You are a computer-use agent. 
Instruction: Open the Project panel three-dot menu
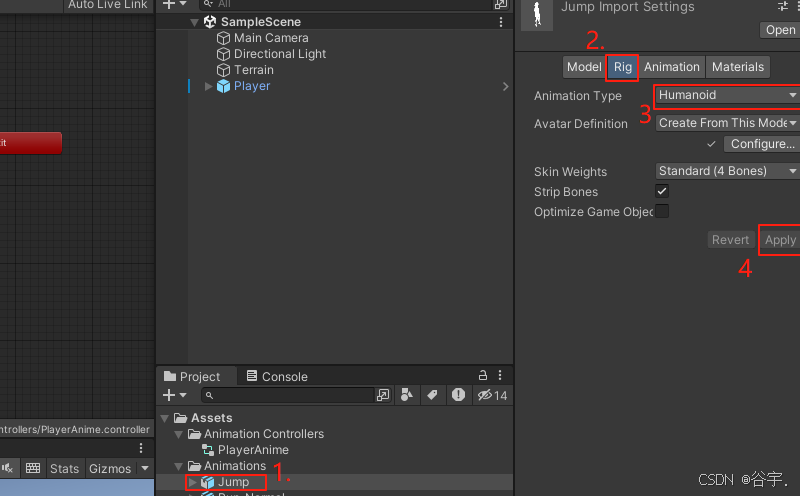coord(500,376)
